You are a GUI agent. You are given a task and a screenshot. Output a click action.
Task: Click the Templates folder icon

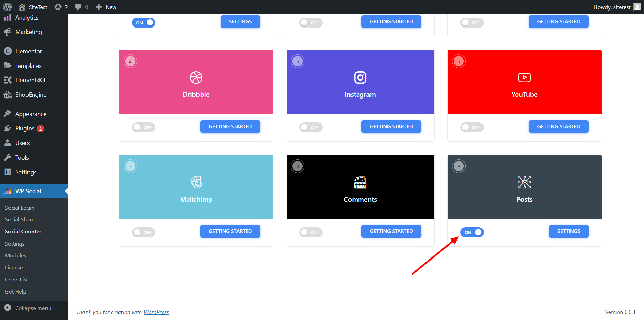tap(7, 66)
